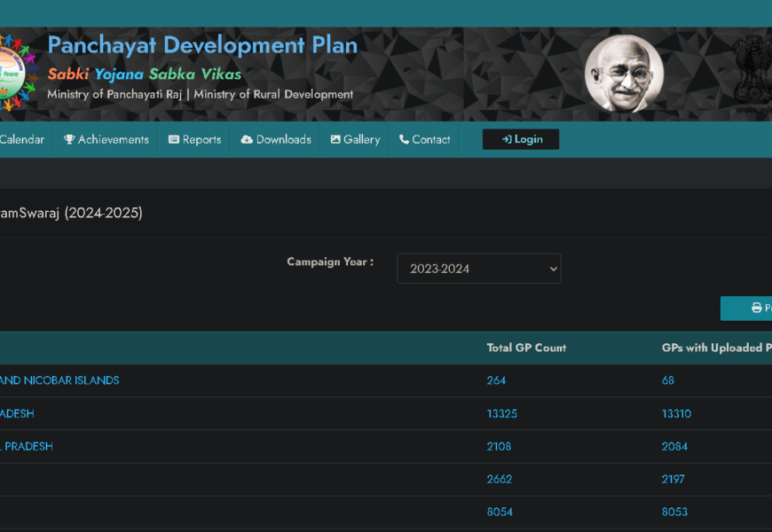Open the Achievements menu item
The image size is (772, 532).
tap(106, 140)
